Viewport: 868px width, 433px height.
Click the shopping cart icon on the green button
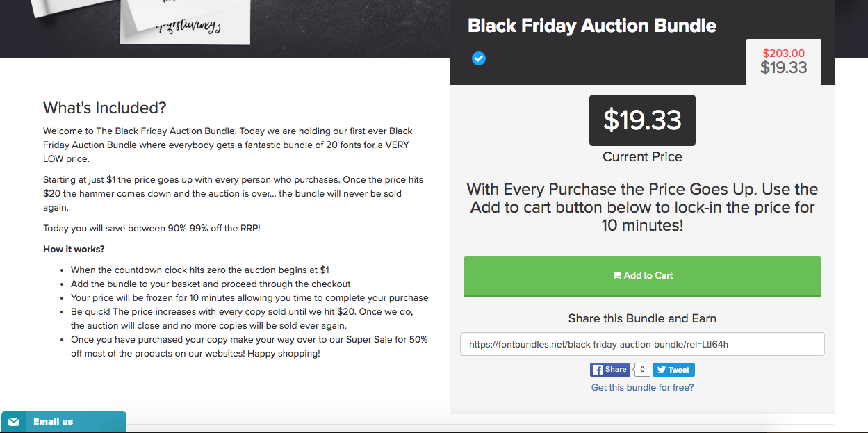tap(616, 275)
